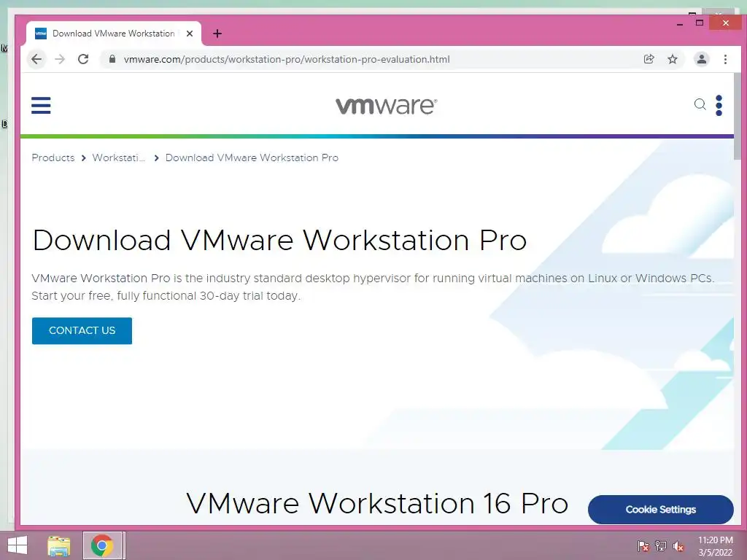
Task: Click the Chrome taskbar icon
Action: (x=102, y=545)
